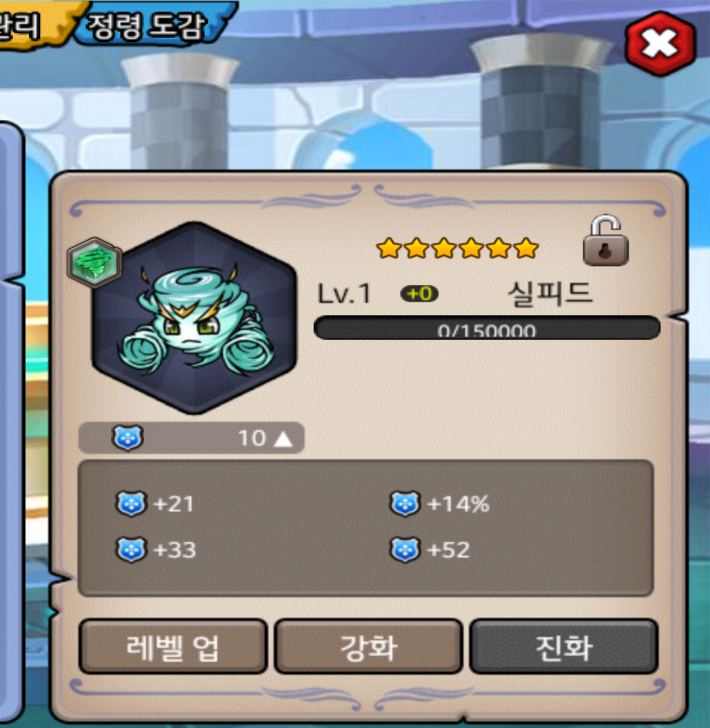The width and height of the screenshot is (710, 728).
Task: Click the paw icon next to +52
Action: tap(405, 550)
